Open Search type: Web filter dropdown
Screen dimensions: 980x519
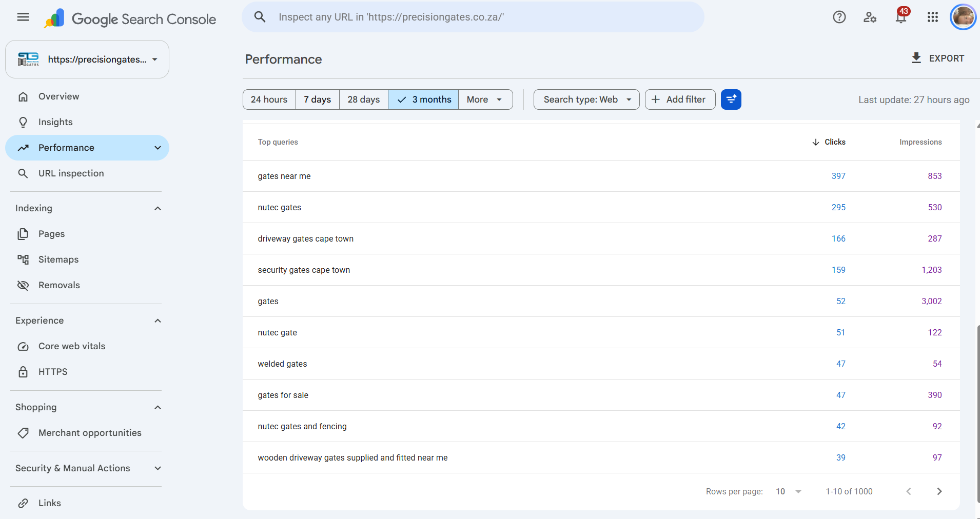tap(586, 99)
